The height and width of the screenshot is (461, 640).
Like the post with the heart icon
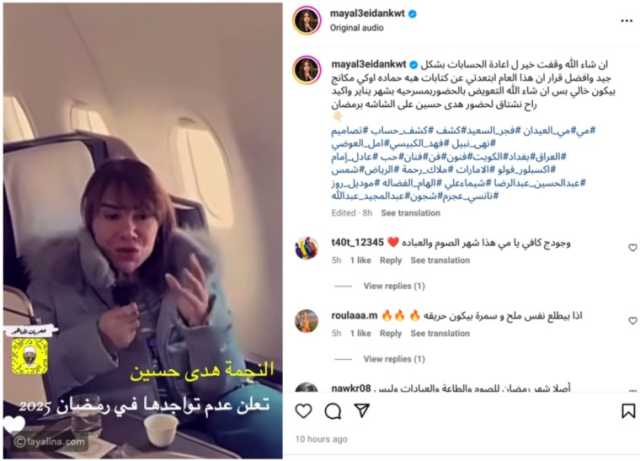click(x=303, y=411)
